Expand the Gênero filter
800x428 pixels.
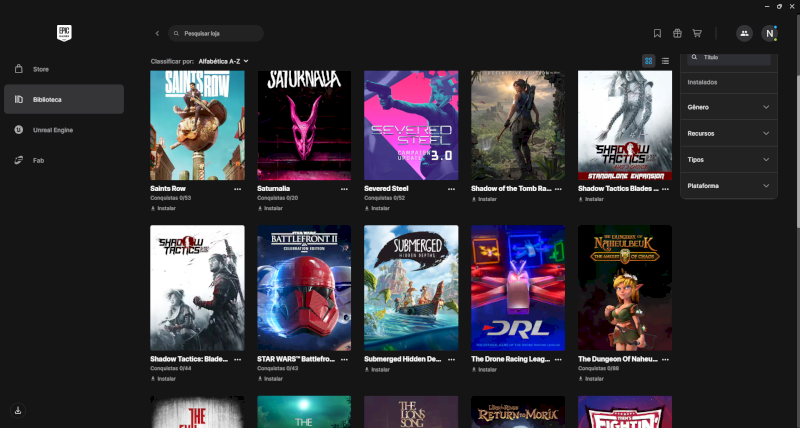pyautogui.click(x=729, y=107)
